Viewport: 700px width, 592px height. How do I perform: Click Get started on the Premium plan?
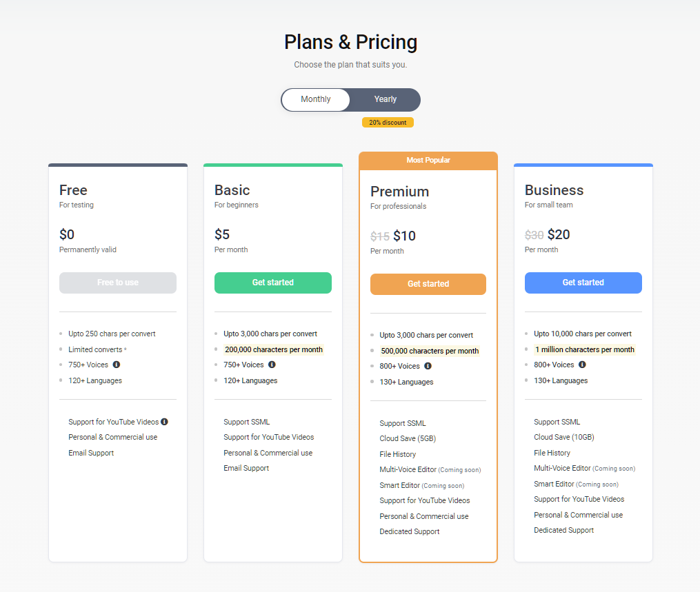click(x=428, y=284)
